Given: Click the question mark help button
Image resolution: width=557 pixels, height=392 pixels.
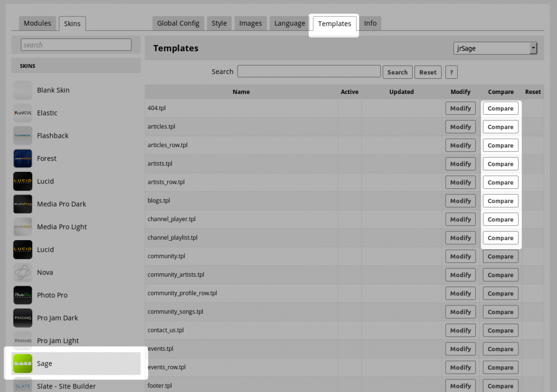Looking at the screenshot, I should (451, 72).
